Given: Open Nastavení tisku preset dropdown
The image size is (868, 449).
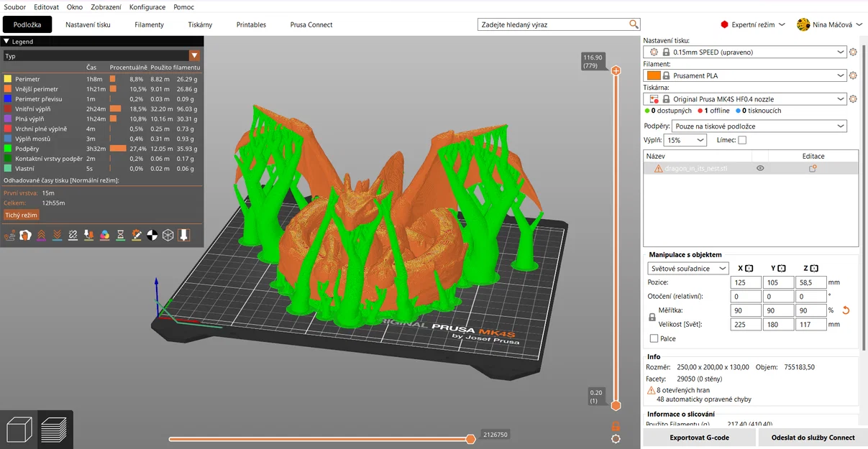Looking at the screenshot, I should [745, 52].
